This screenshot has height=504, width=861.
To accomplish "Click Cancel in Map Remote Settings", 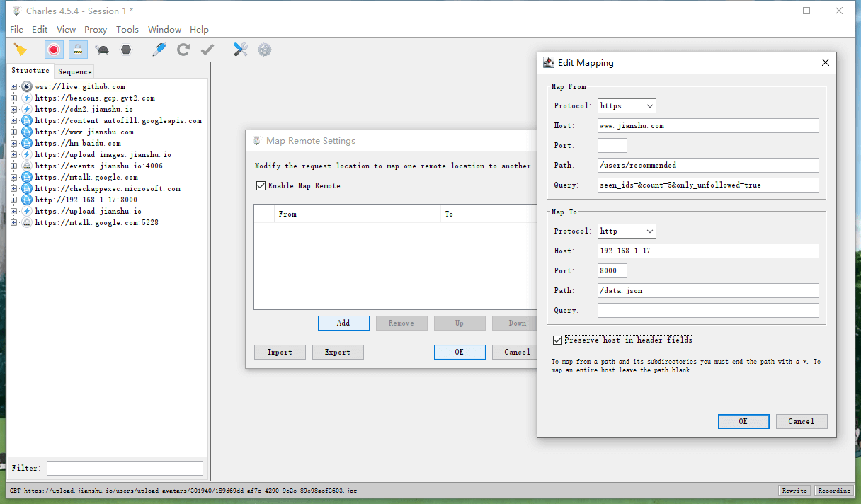I will point(516,352).
